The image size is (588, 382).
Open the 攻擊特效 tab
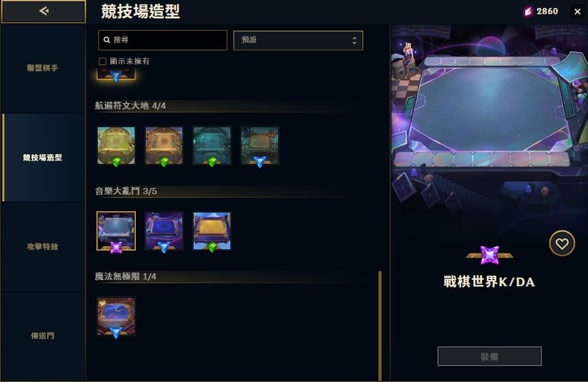click(x=43, y=247)
